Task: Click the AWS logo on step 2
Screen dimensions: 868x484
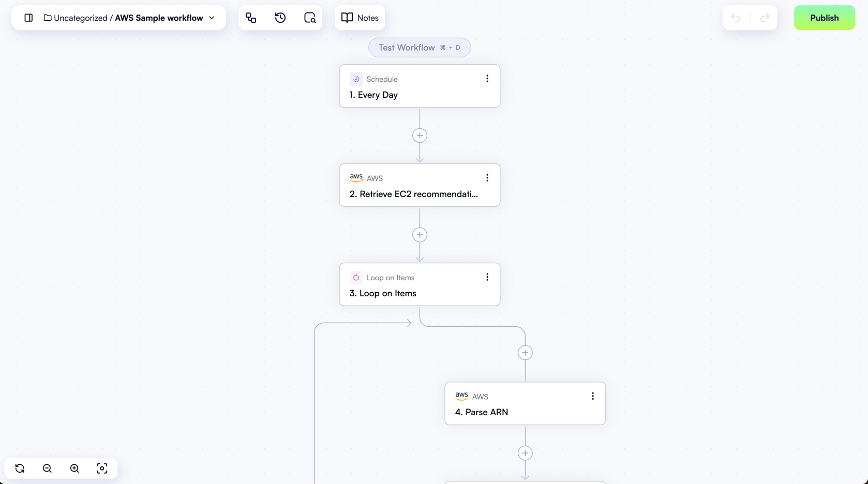Action: [356, 178]
